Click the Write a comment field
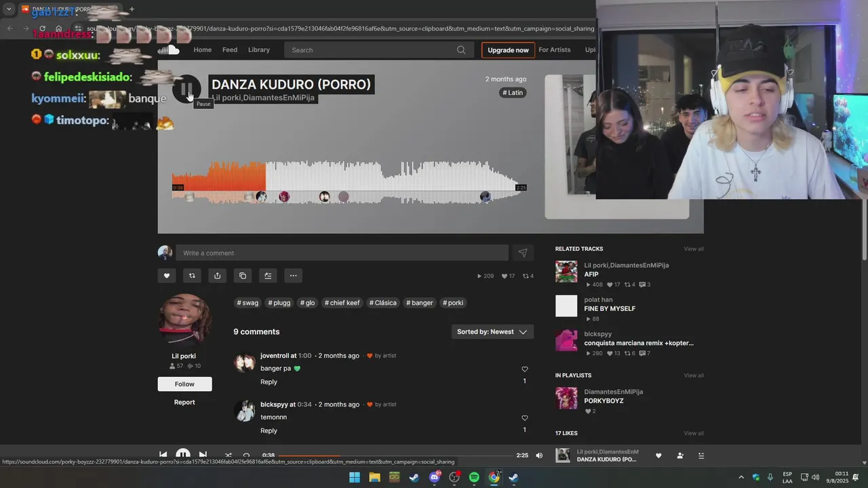 tap(342, 253)
